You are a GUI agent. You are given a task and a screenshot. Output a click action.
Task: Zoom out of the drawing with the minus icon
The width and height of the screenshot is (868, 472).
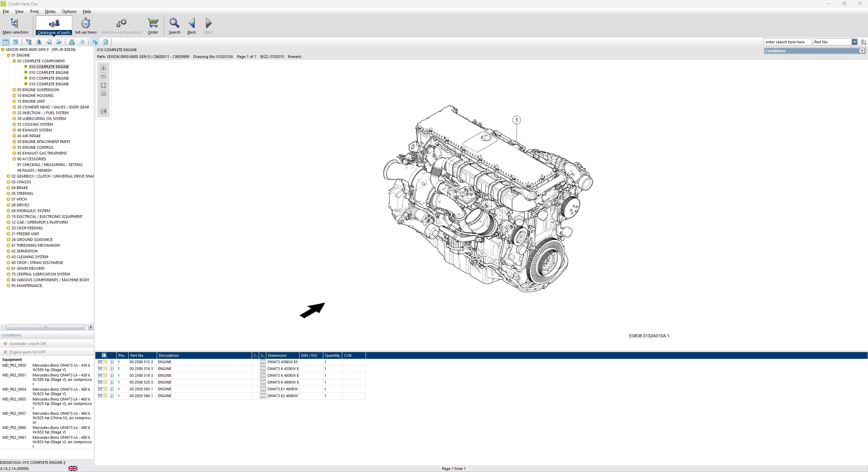tap(103, 76)
